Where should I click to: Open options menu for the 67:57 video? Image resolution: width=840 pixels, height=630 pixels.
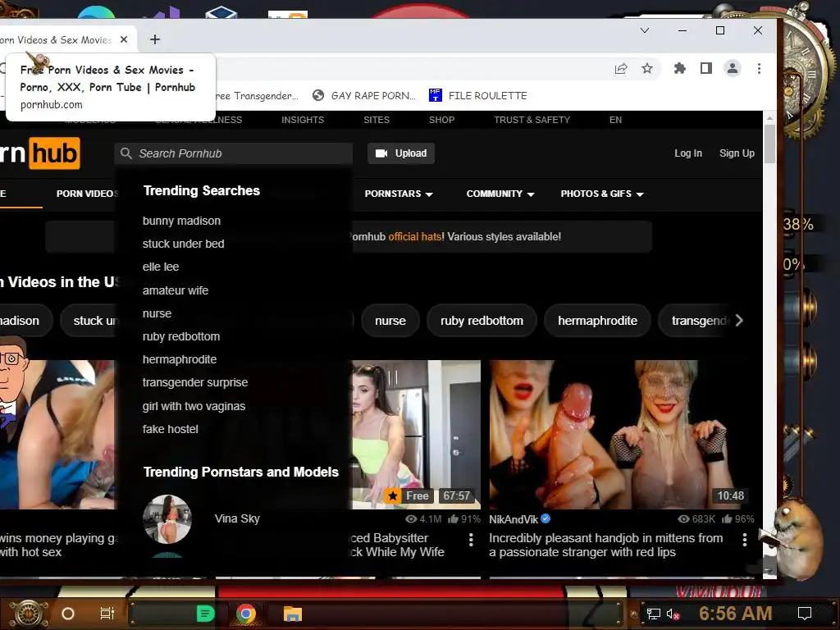471,540
